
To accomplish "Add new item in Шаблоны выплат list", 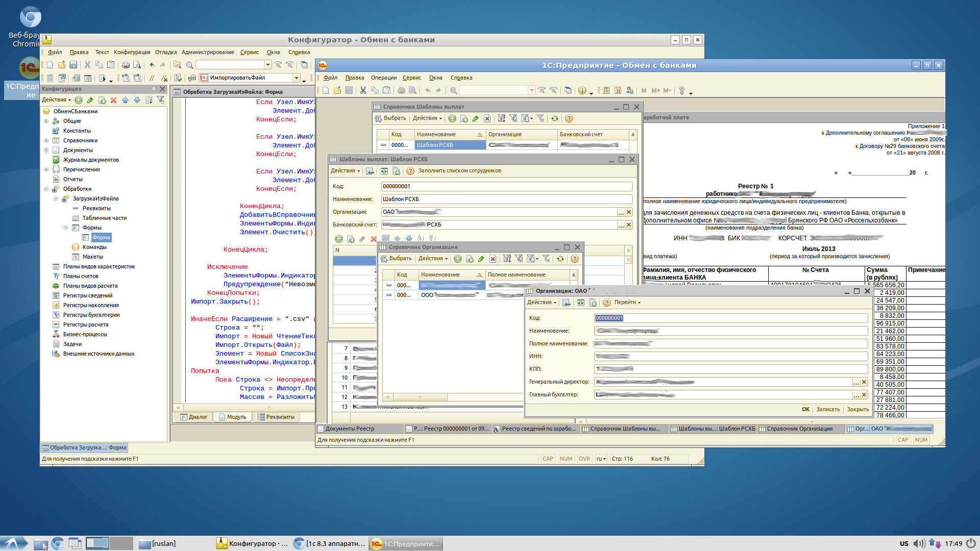I will tap(452, 118).
